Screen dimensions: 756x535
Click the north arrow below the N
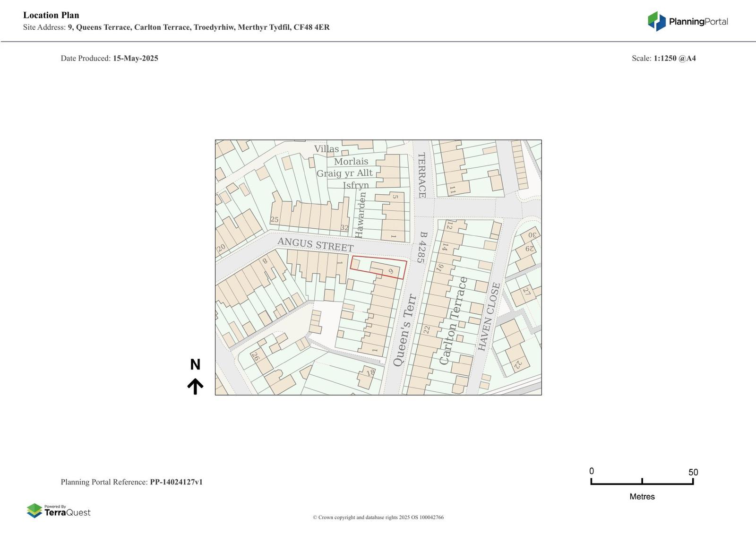click(x=195, y=386)
